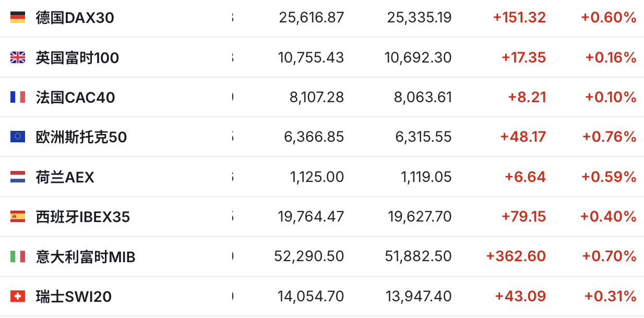Image resolution: width=644 pixels, height=318 pixels.
Task: Click the Spanish flag icon
Action: [18, 216]
